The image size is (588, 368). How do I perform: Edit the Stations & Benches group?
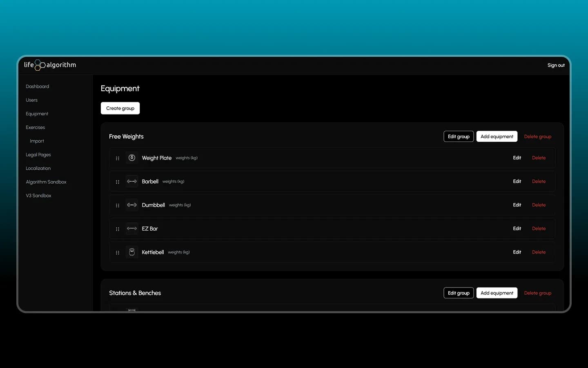point(459,293)
